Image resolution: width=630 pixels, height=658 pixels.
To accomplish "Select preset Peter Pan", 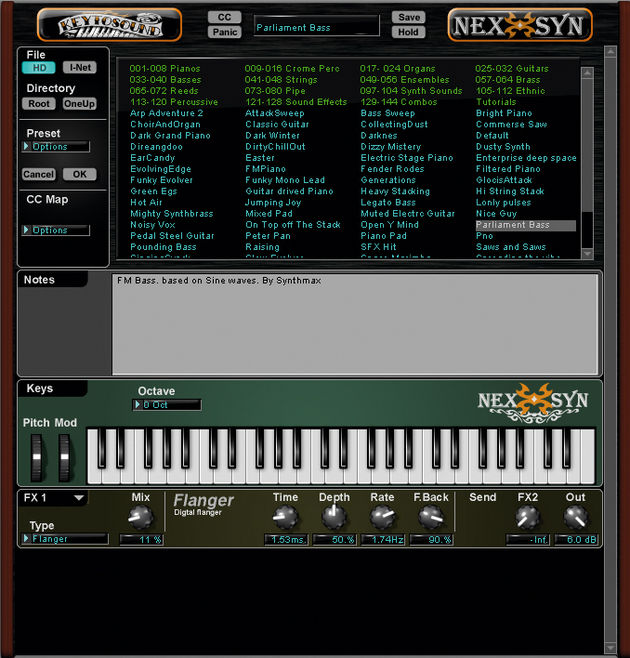I will [268, 236].
